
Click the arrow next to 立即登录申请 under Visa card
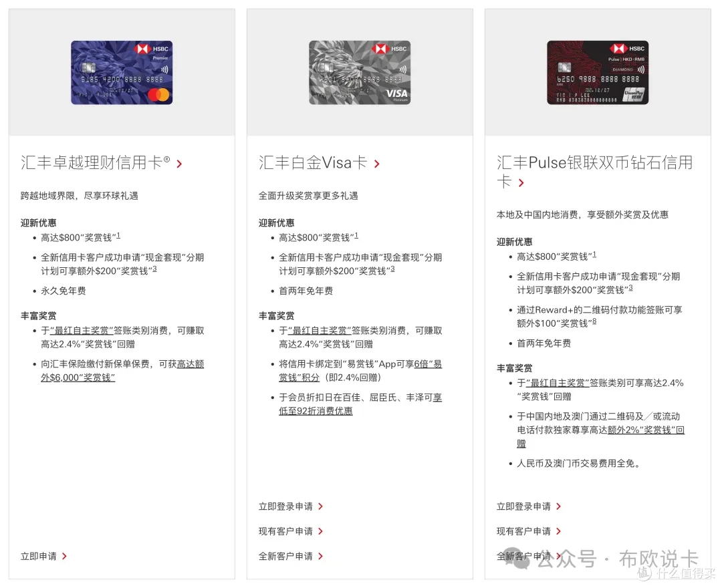click(x=322, y=506)
